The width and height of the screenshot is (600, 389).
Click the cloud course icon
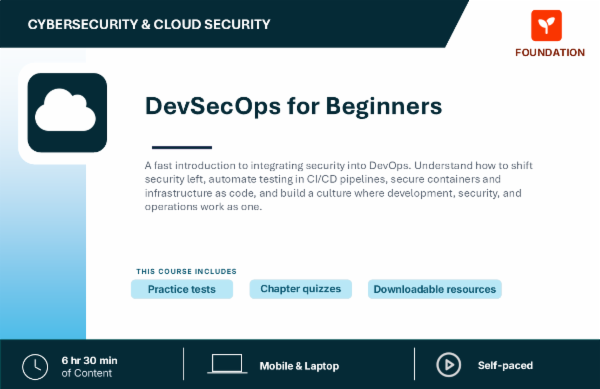click(x=67, y=112)
